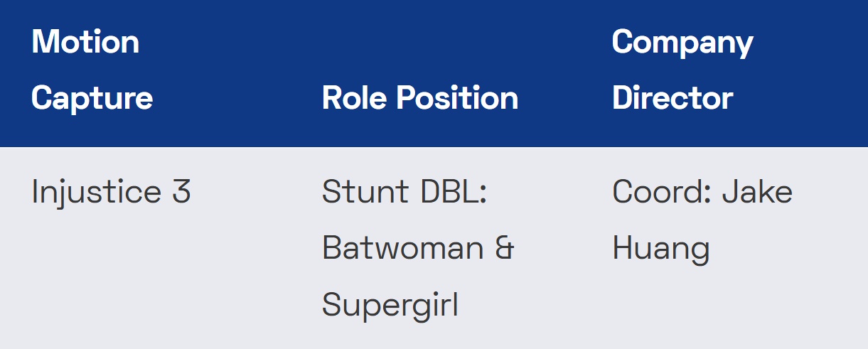This screenshot has height=349, width=868.
Task: Click the word Position in the header
Action: click(457, 97)
